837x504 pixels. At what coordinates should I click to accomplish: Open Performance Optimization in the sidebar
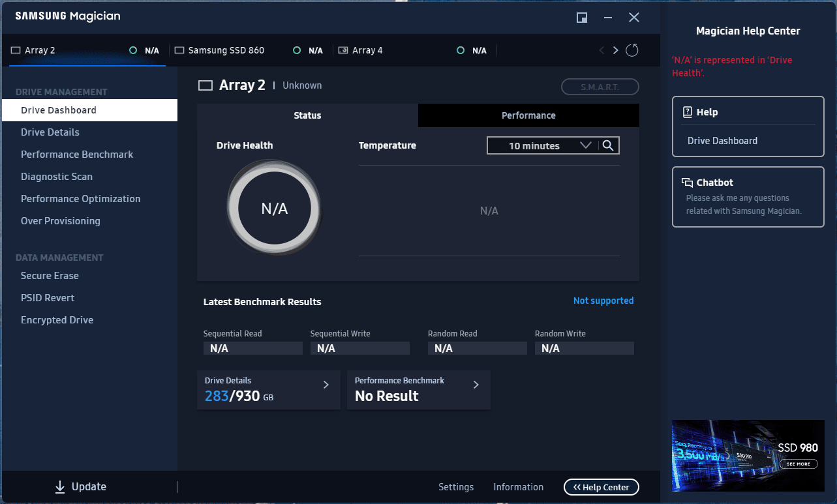coord(89,199)
